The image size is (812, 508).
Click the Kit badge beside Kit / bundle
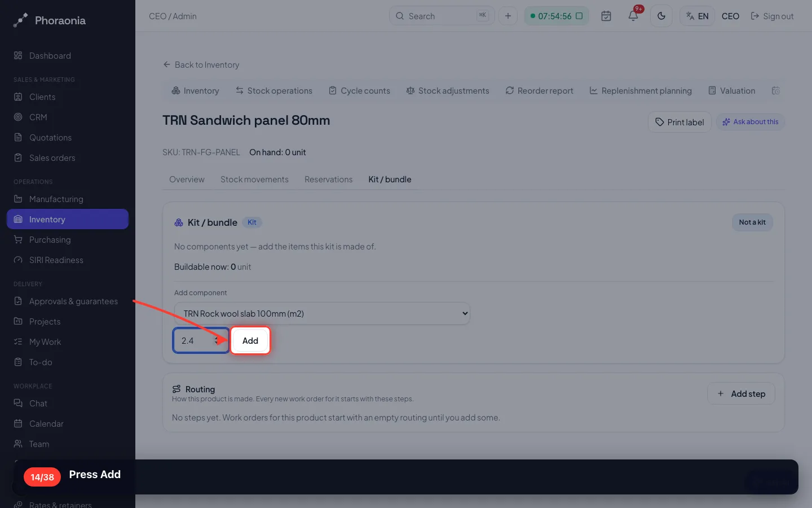click(252, 222)
